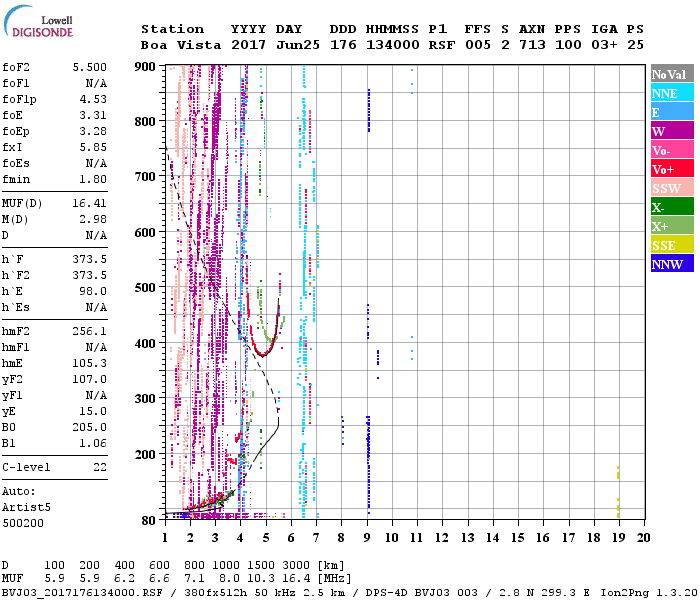The height and width of the screenshot is (600, 700).
Task: Click the MUF(D) value 16.41
Action: click(90, 203)
